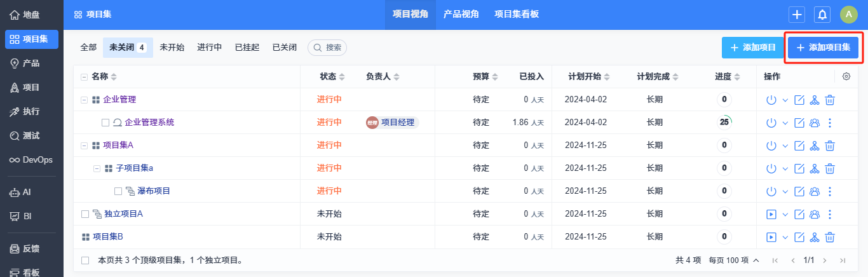Open the 独立项目A link
The width and height of the screenshot is (868, 277).
pyautogui.click(x=123, y=214)
